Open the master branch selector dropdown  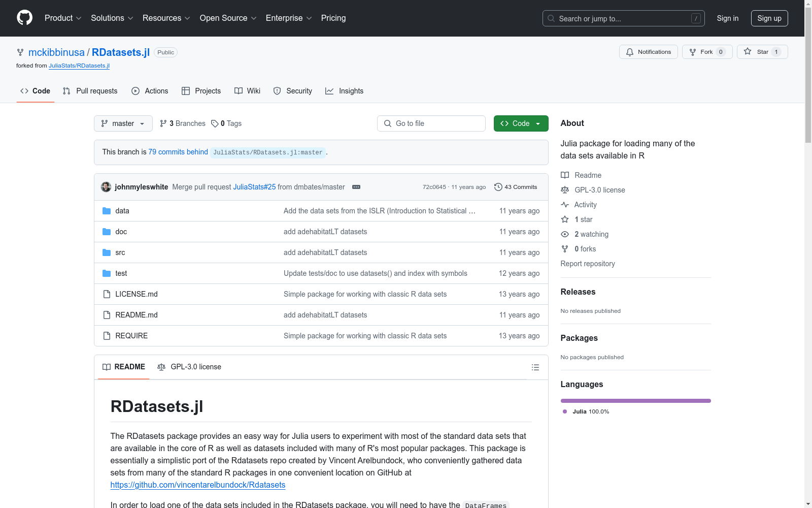pos(123,123)
